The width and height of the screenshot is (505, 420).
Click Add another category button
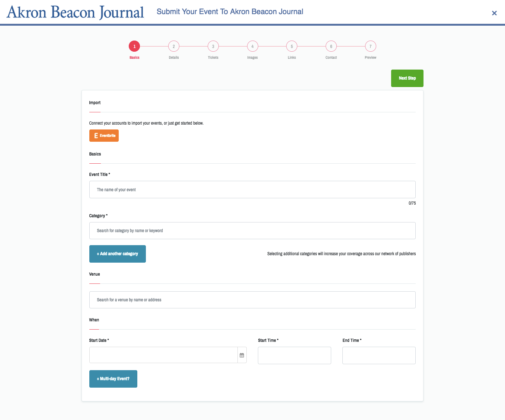pos(118,254)
